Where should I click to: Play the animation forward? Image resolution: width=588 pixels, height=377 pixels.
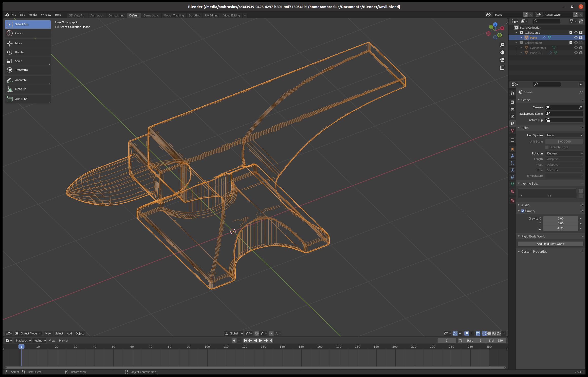261,341
